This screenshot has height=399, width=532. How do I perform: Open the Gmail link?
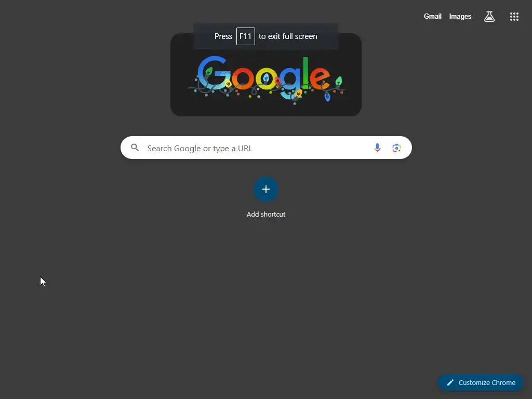coord(432,16)
